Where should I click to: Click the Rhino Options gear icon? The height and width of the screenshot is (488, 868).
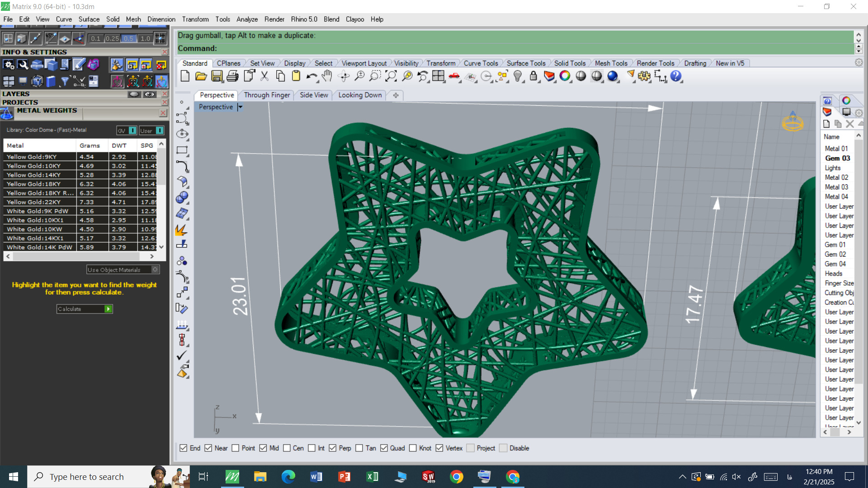click(x=644, y=76)
